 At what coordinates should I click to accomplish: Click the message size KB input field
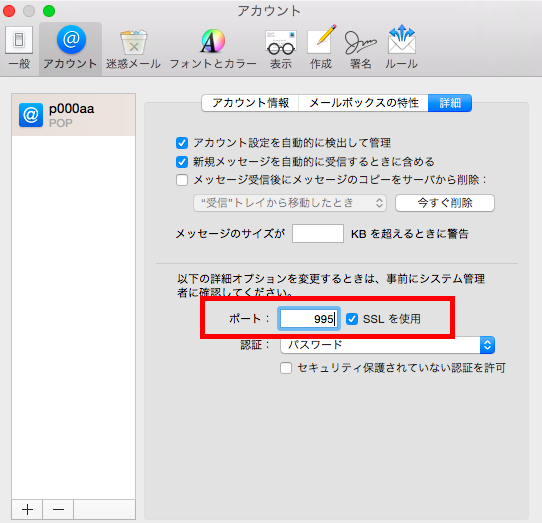318,234
